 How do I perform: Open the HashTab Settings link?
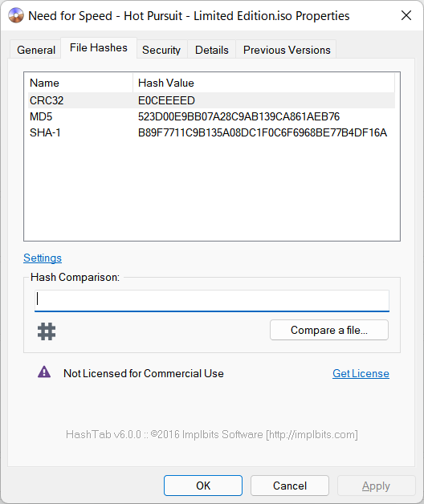click(x=43, y=258)
